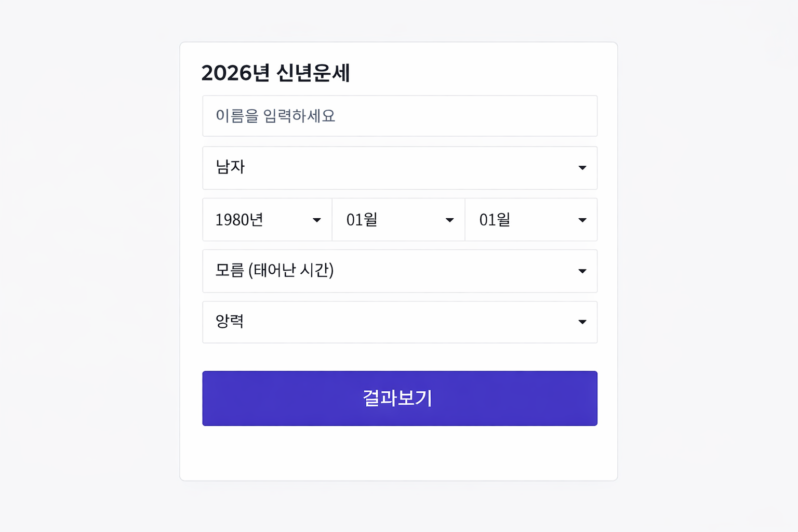Click the 2026년 신년운세 heading

coord(275,73)
